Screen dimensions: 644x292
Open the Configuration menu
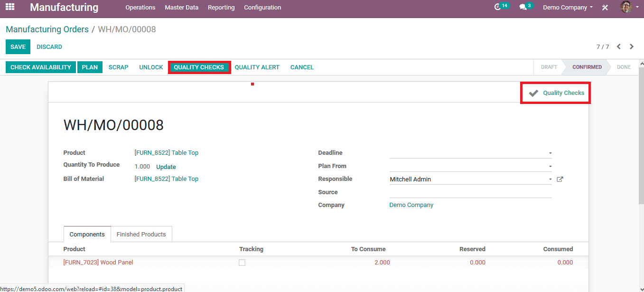coord(262,8)
